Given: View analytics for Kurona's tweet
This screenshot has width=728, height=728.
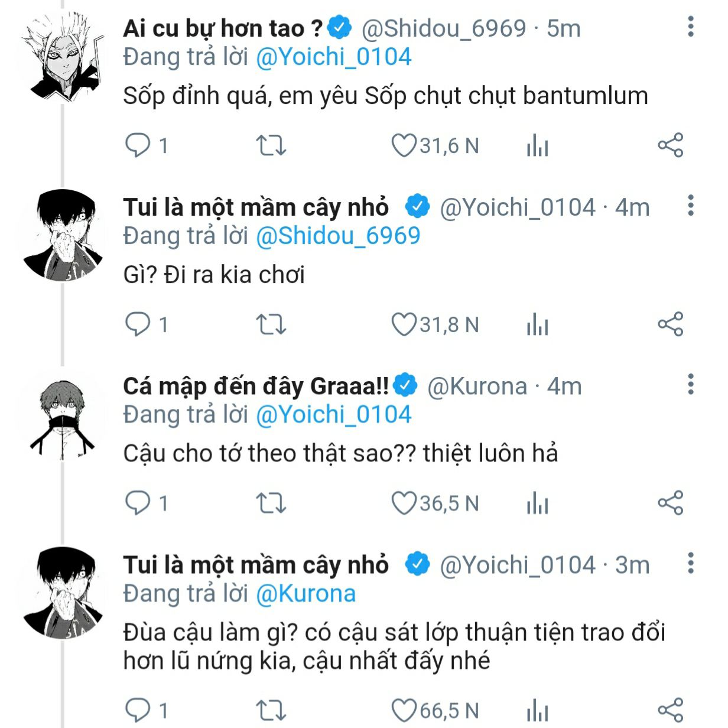Looking at the screenshot, I should click(x=537, y=504).
